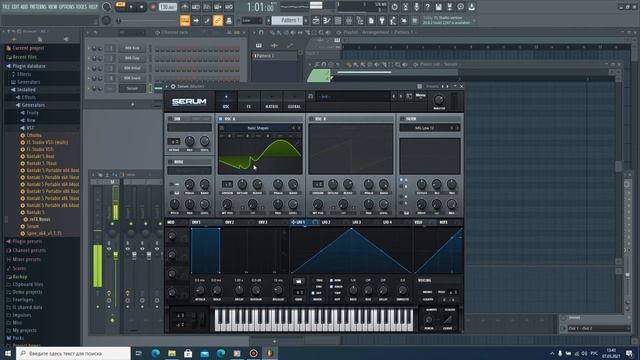Open Mail app from taskbar
The height and width of the screenshot is (360, 640).
[x=204, y=353]
